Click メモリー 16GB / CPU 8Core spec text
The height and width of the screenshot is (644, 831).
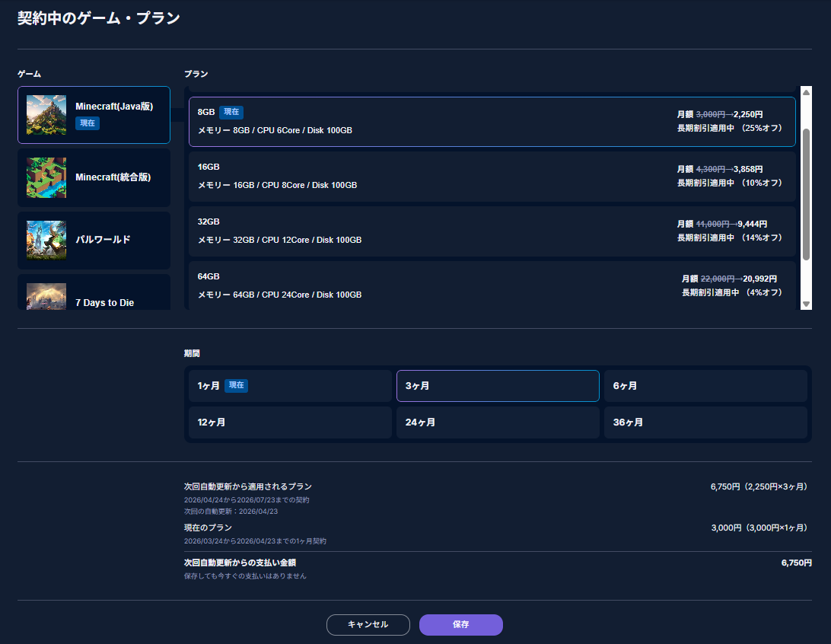click(x=277, y=185)
